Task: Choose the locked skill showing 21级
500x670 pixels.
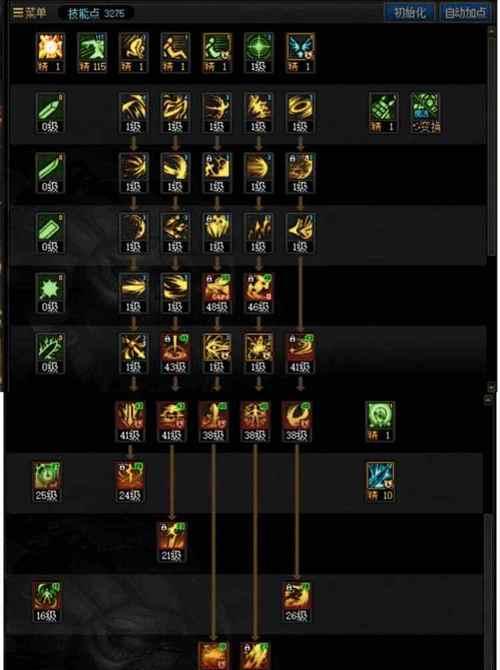Action: (171, 542)
